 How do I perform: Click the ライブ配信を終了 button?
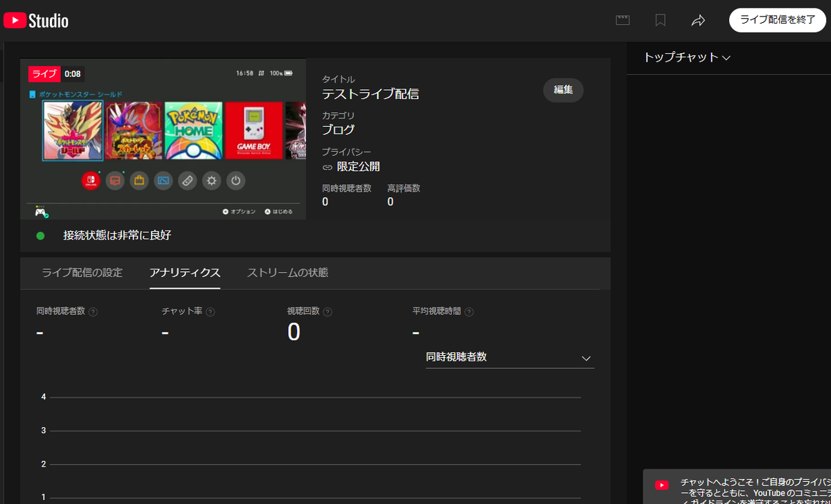[x=778, y=19]
